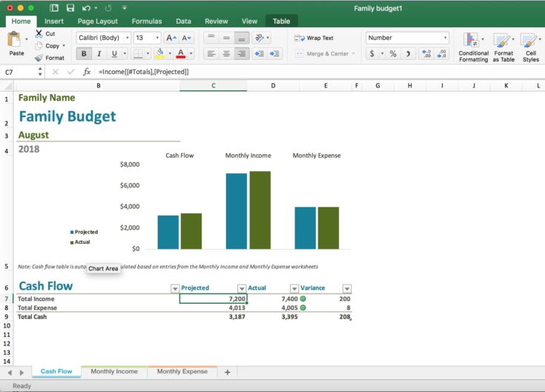Image resolution: width=545 pixels, height=392 pixels.
Task: Apply percent style format
Action: click(393, 53)
